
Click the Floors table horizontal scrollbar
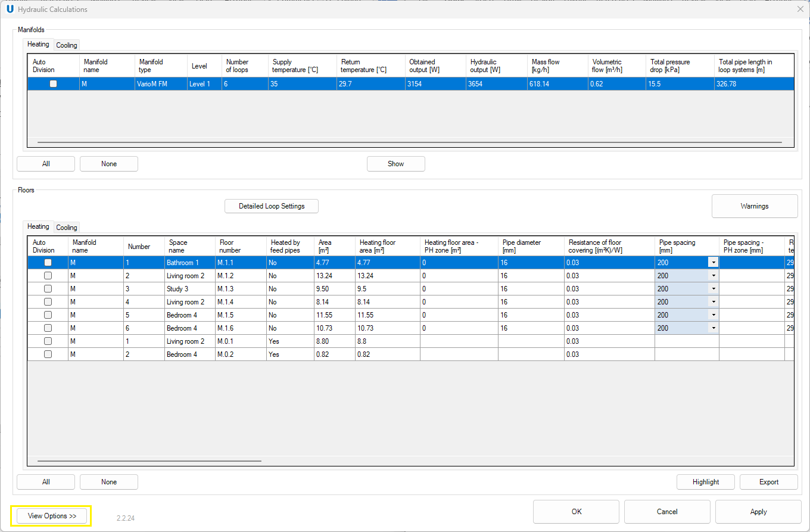149,461
